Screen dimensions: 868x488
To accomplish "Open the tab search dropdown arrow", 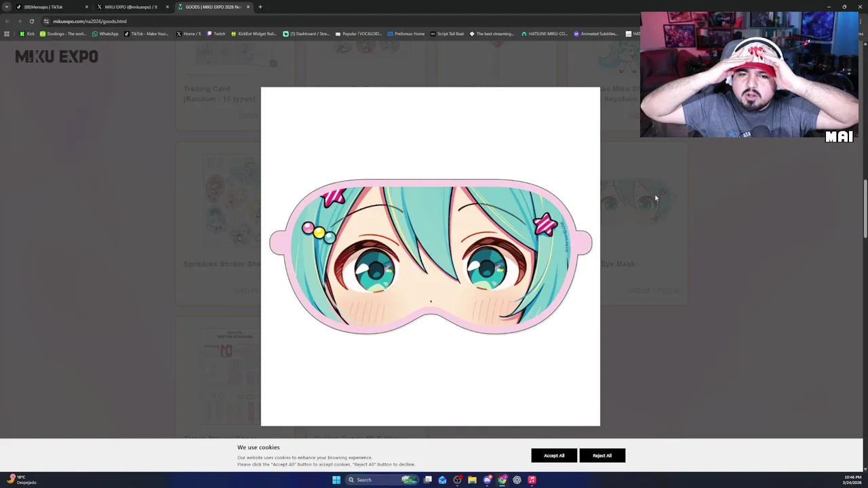I will pos(7,7).
